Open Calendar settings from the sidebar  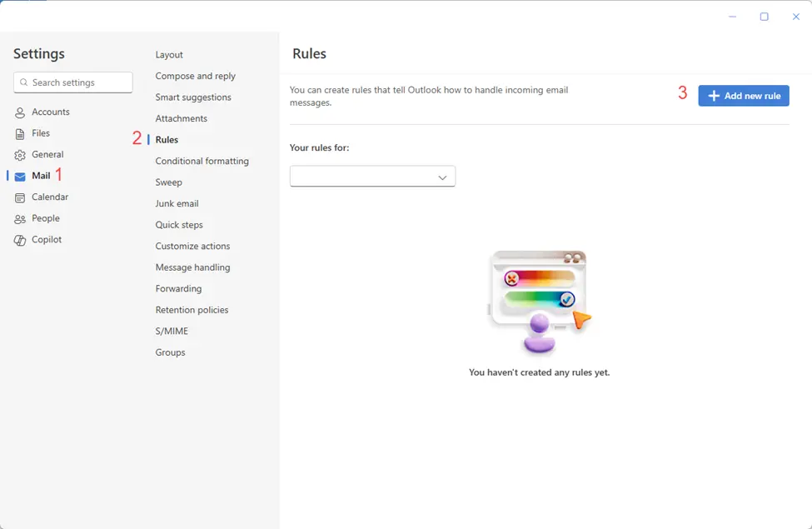click(x=50, y=197)
